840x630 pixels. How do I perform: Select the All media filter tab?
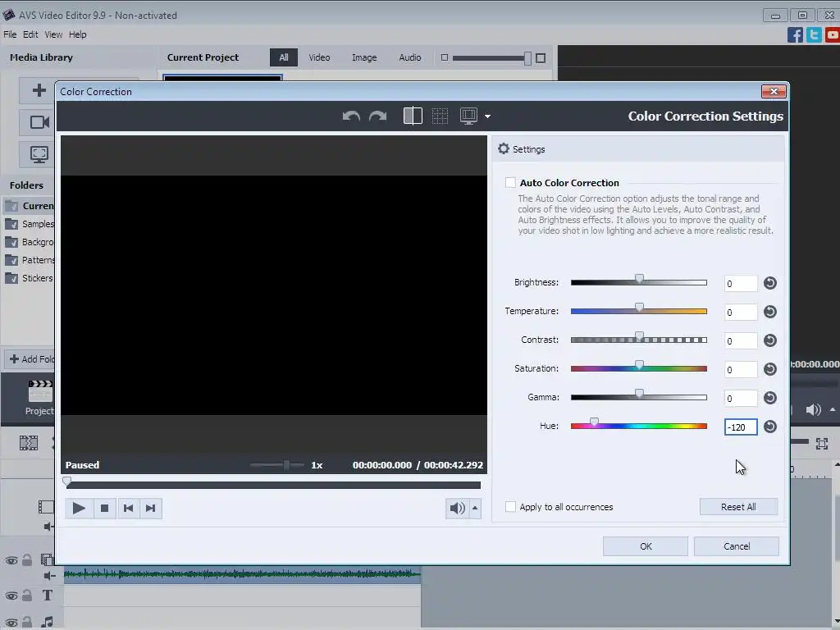[283, 57]
